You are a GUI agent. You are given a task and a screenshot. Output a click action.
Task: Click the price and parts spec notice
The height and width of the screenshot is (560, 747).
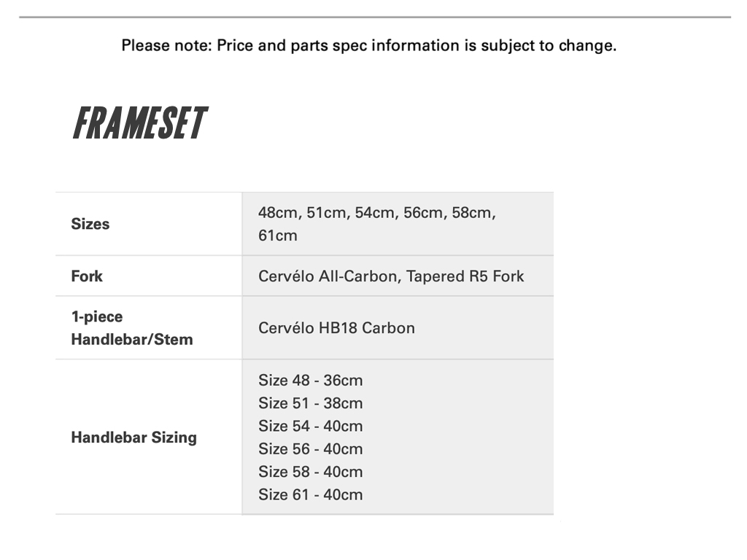coord(368,45)
